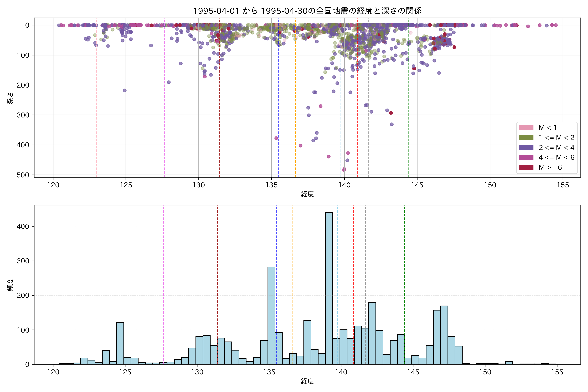Click the M >= 6 legend text
The image size is (588, 392).
coord(550,168)
